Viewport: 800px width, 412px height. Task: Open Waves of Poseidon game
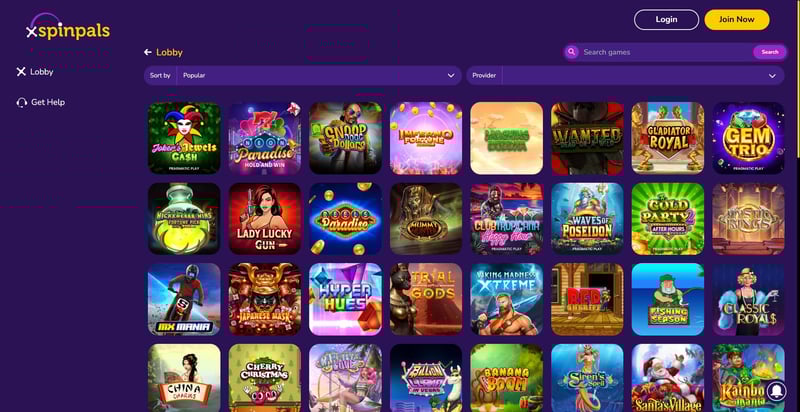(x=587, y=219)
